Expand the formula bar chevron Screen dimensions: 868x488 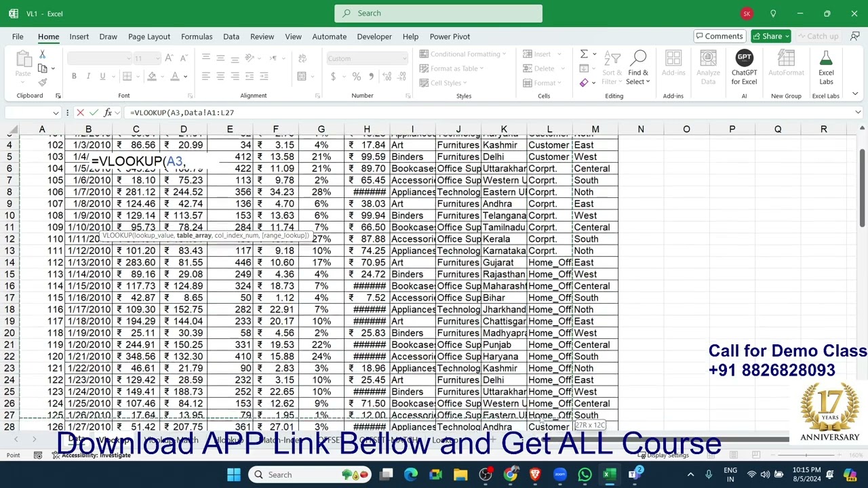(858, 113)
